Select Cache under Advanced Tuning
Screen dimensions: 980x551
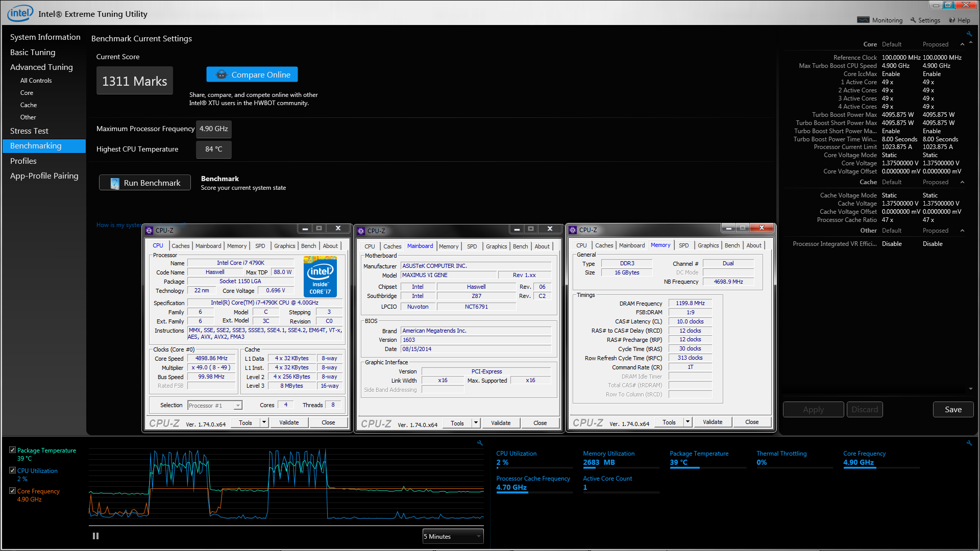pos(29,105)
